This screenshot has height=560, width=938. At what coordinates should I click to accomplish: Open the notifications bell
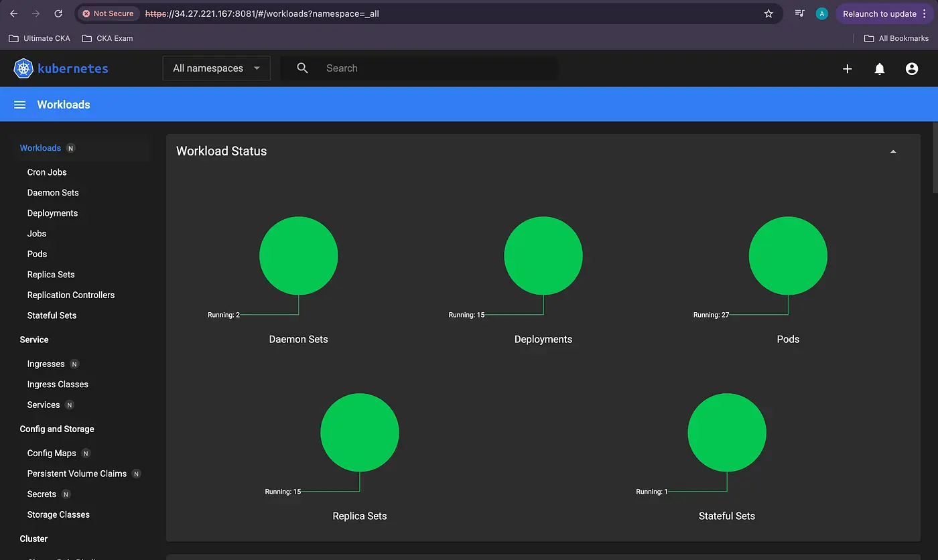880,68
